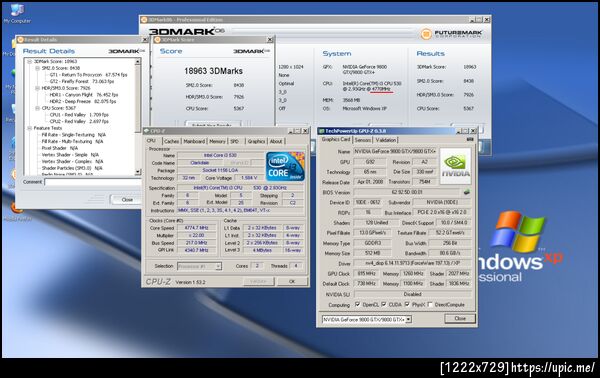
Task: Click the screenshot camera icon in GPU-Z
Action: [470, 140]
